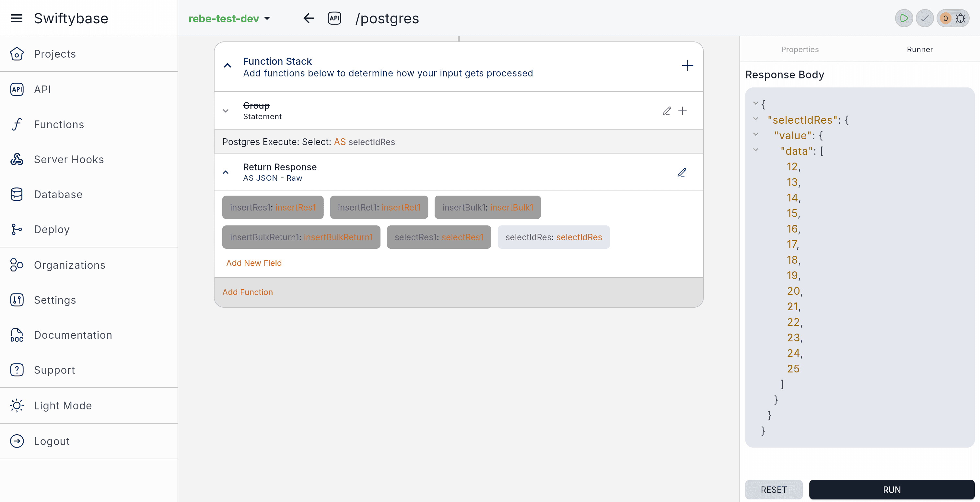Image resolution: width=980 pixels, height=502 pixels.
Task: Select the insertRes1 response field chip
Action: [x=273, y=208]
